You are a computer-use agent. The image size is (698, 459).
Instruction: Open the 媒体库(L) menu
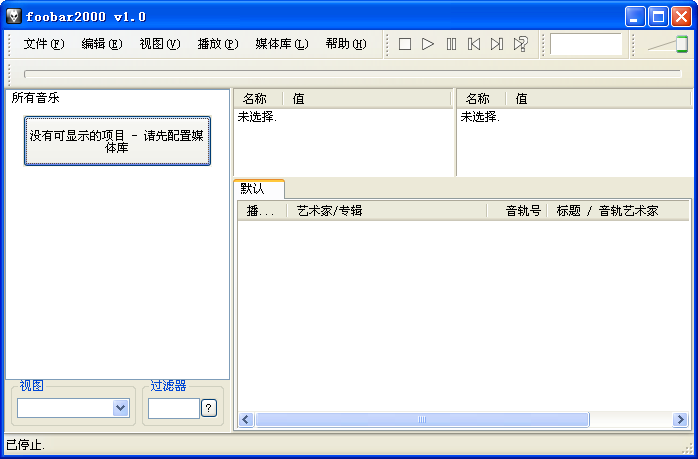(x=282, y=44)
